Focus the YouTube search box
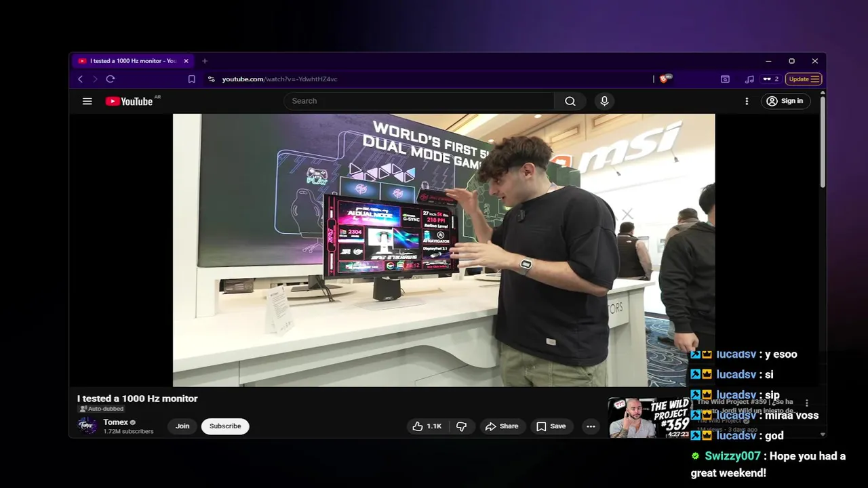868x488 pixels. click(419, 101)
